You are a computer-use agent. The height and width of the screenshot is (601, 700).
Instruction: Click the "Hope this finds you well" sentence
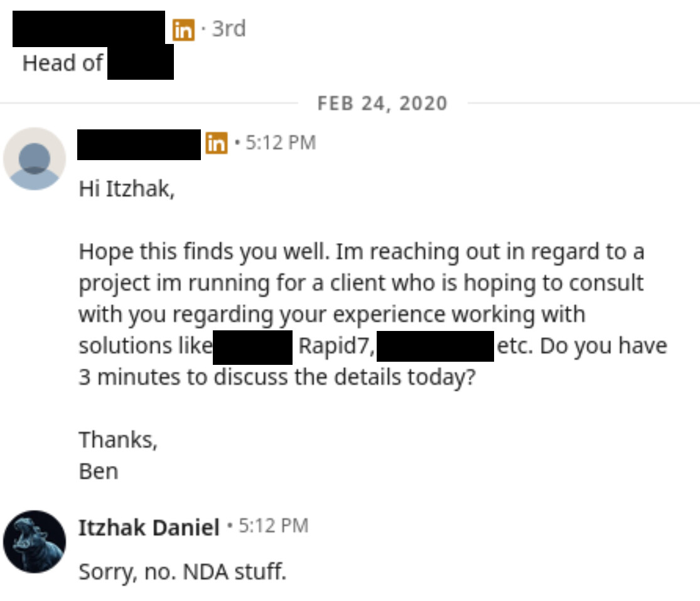pos(203,252)
